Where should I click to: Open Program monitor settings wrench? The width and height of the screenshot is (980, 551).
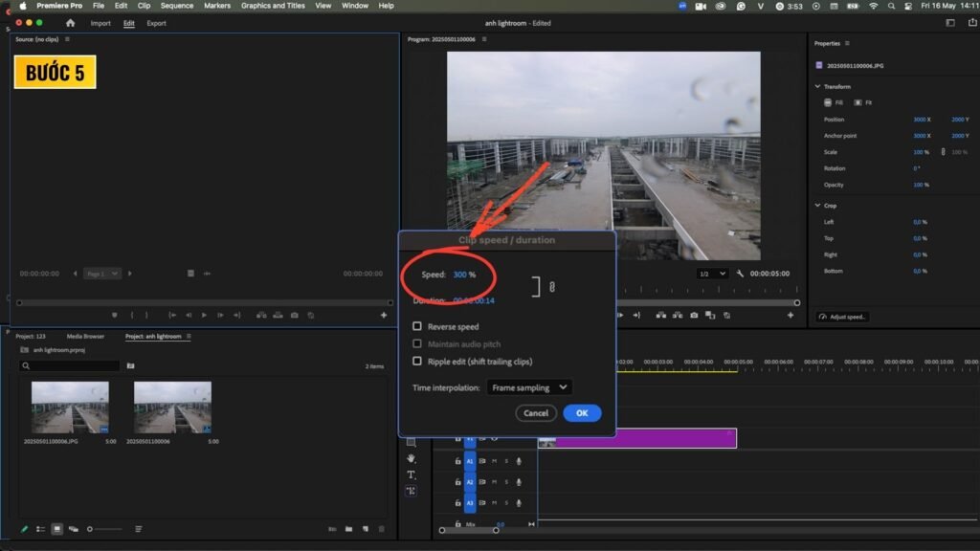(x=740, y=274)
